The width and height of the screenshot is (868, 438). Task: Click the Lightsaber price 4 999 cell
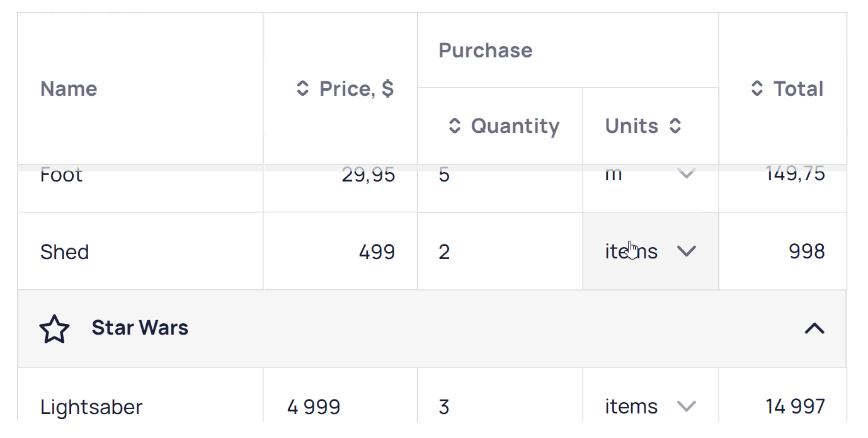(314, 407)
